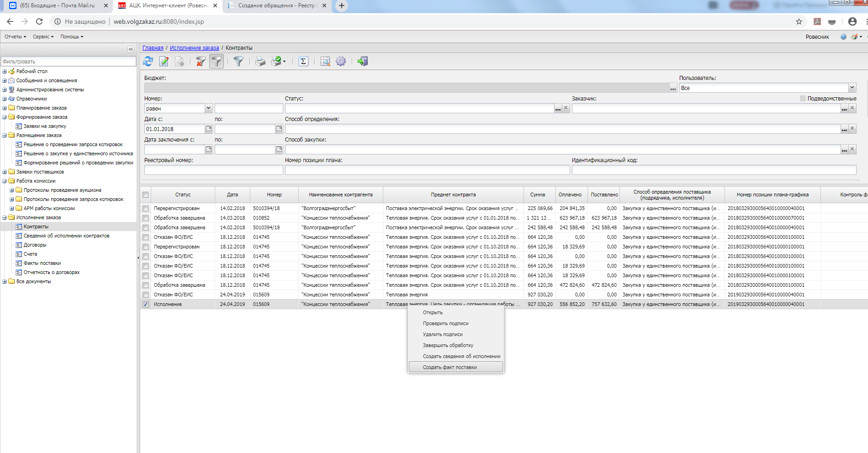Click the Главная breadcrumb link

click(x=153, y=48)
